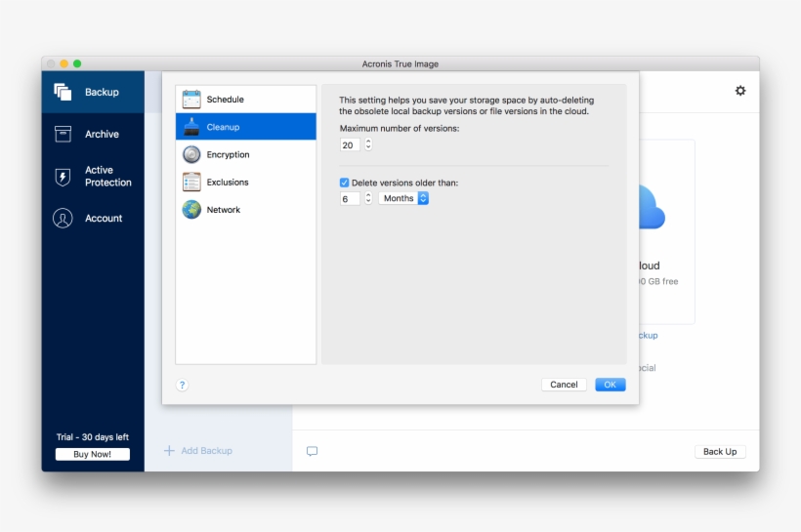Image resolution: width=801 pixels, height=532 pixels.
Task: Open the Months unit dropdown
Action: (403, 198)
